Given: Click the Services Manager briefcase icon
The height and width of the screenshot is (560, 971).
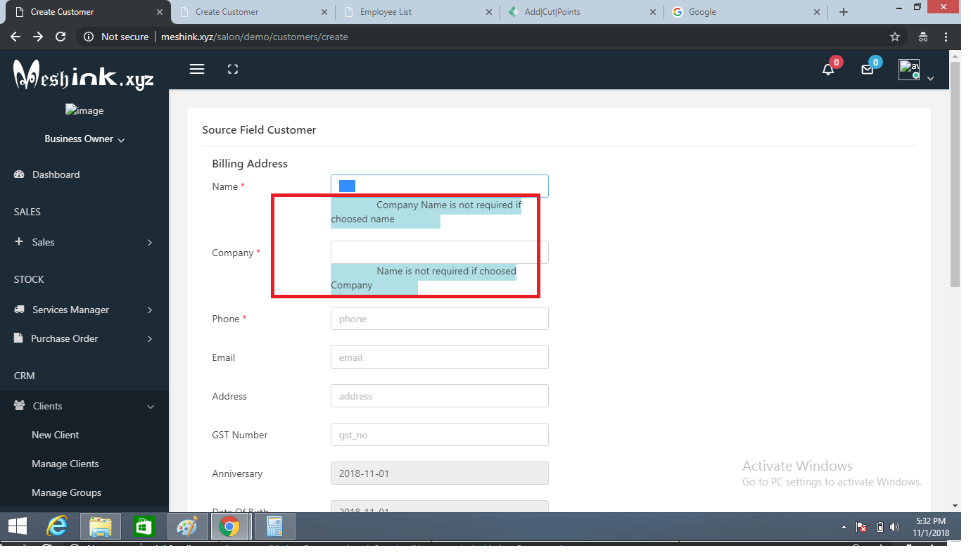Looking at the screenshot, I should pos(20,310).
